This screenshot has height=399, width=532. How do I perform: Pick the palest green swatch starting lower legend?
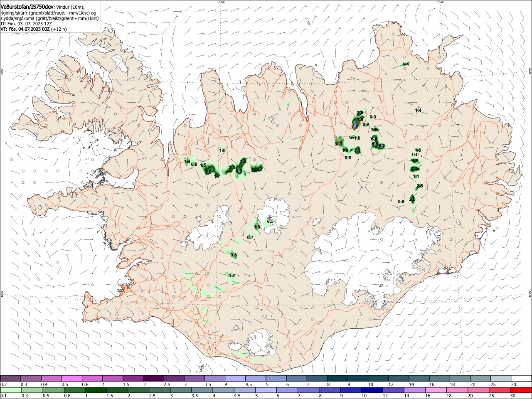[x=11, y=390]
